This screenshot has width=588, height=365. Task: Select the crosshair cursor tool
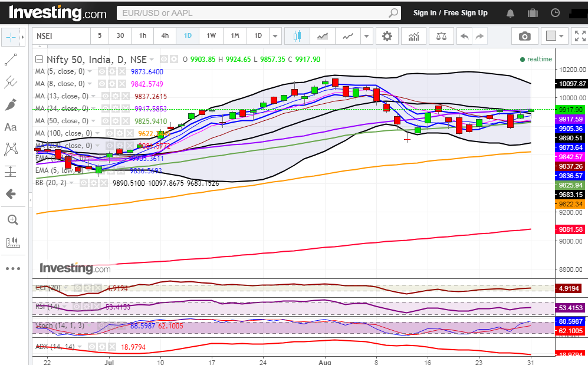11,37
